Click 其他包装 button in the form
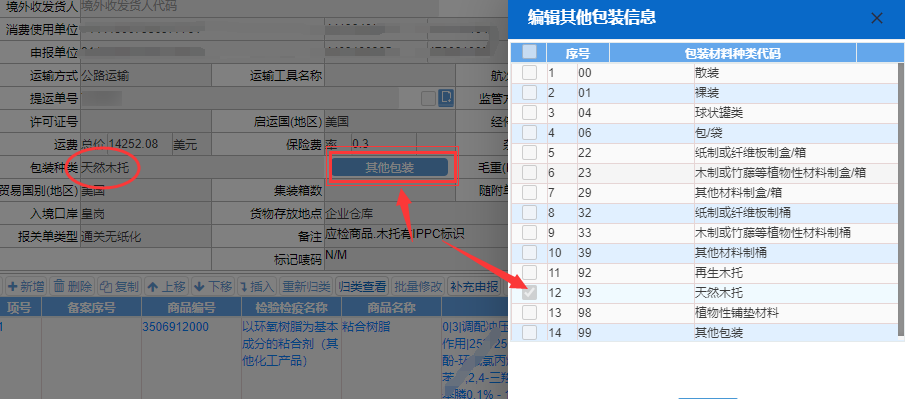The height and width of the screenshot is (399, 905). pyautogui.click(x=390, y=167)
